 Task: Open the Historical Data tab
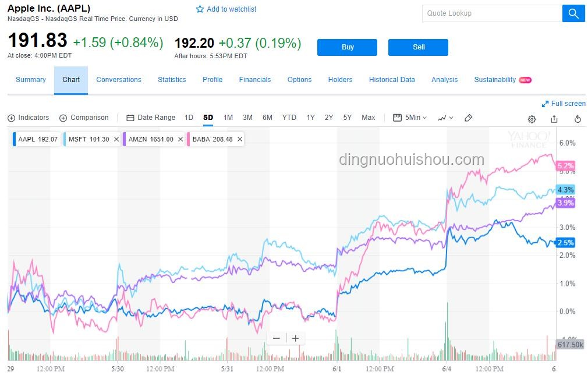click(392, 80)
